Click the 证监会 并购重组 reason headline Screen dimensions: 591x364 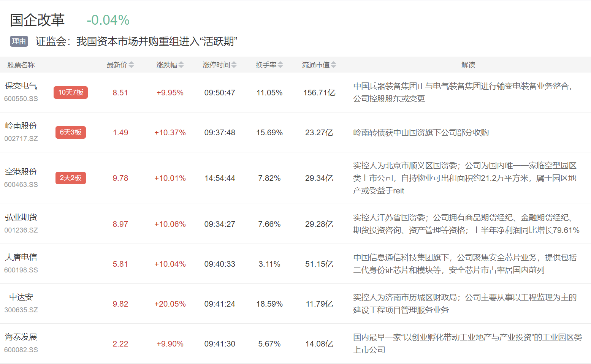[x=136, y=41]
